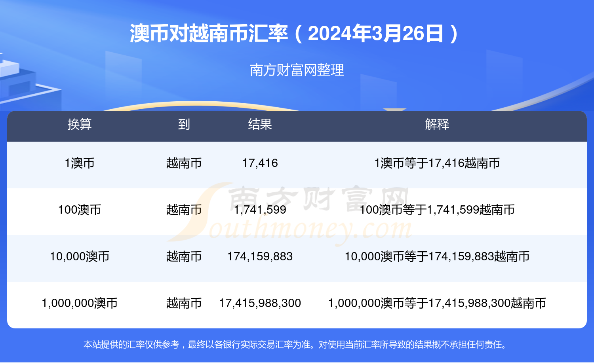Click the result value 17,416
Screen dimensions: 594x364
[260, 163]
